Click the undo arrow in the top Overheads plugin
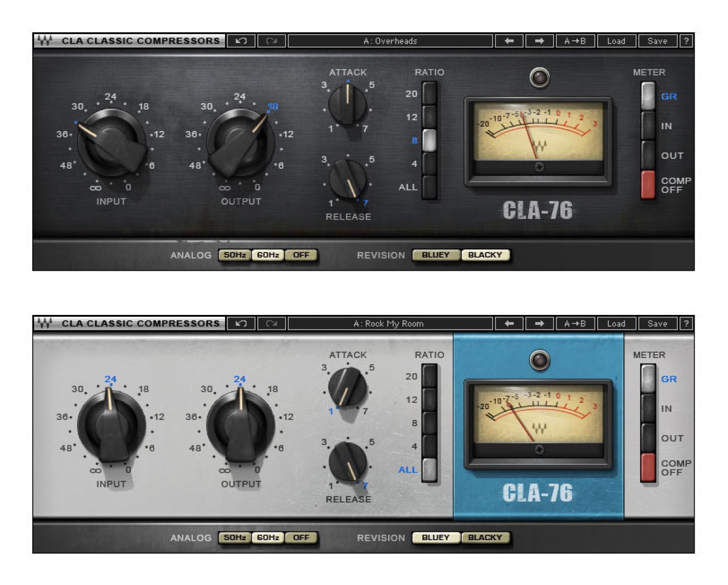Image resolution: width=728 pixels, height=585 pixels. coord(241,41)
